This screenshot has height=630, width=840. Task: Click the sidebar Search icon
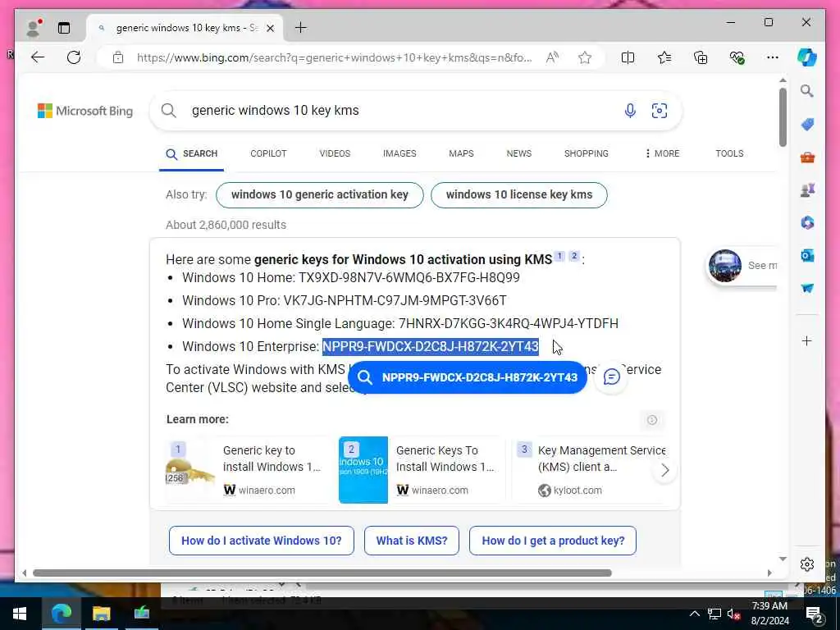807,91
